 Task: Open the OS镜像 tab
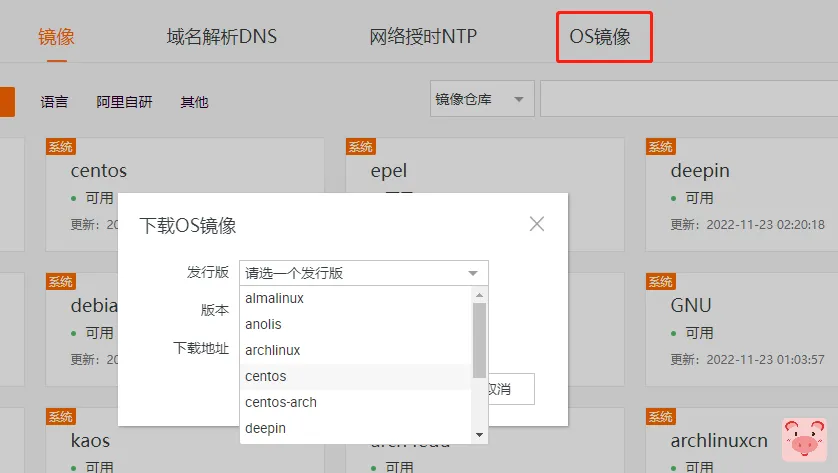pyautogui.click(x=600, y=37)
